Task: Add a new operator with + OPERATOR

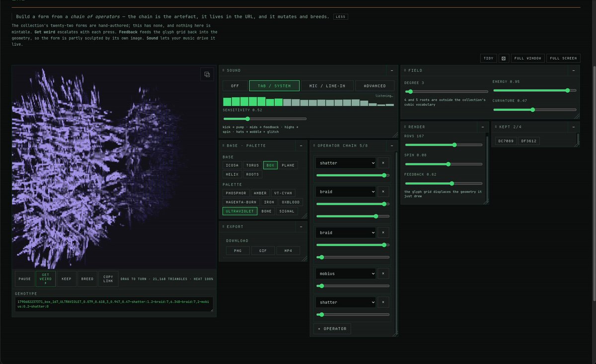Action: [x=332, y=329]
